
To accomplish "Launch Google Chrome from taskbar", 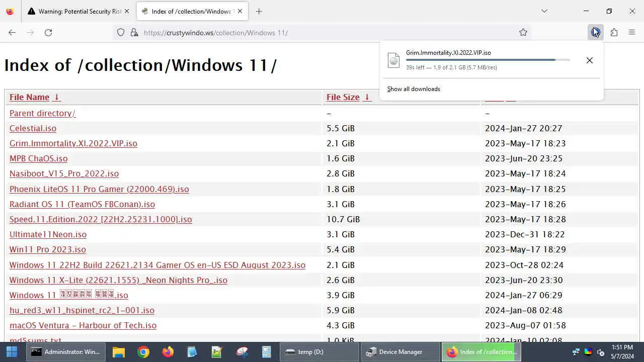I will [143, 352].
